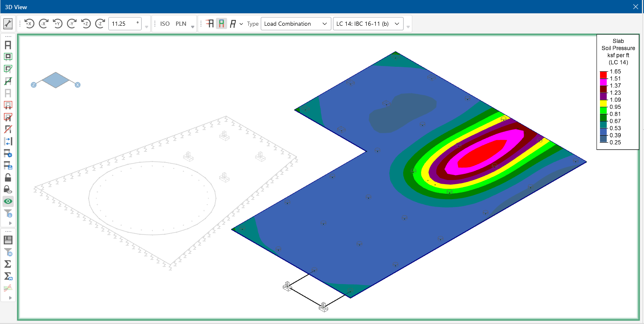Screen dimensions: 644x324
Task: Click the line unselect icon with red slash
Action: click(8, 129)
